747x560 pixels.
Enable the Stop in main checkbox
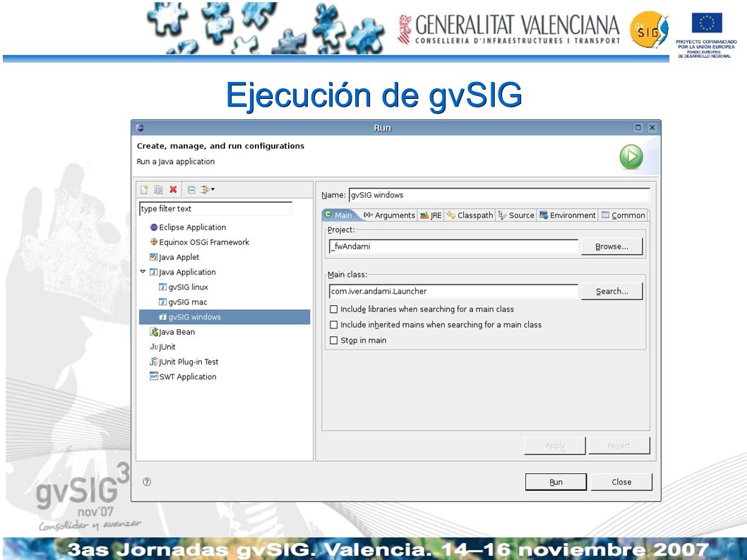pos(334,340)
